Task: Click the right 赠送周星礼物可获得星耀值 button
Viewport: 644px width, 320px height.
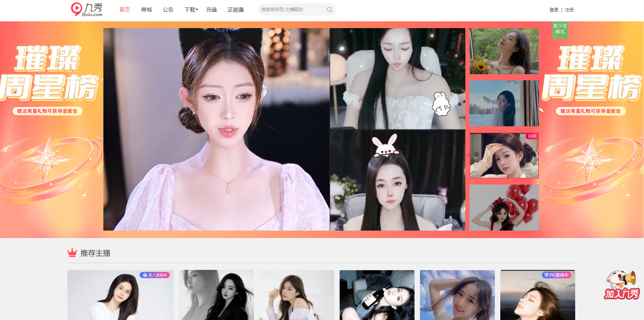Action: click(590, 111)
